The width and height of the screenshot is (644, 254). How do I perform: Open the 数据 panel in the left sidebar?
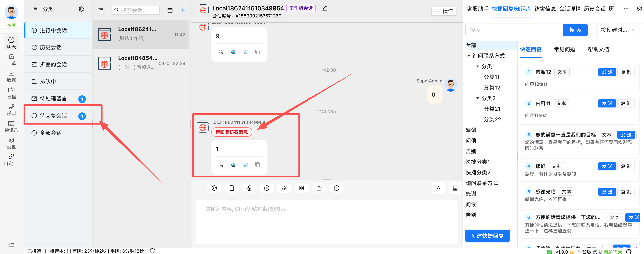pos(11,76)
